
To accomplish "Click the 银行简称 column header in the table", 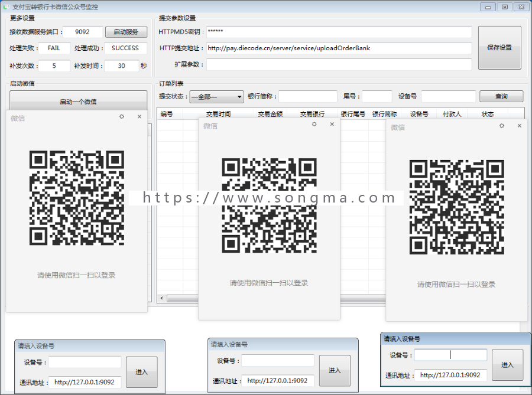I will (385, 114).
